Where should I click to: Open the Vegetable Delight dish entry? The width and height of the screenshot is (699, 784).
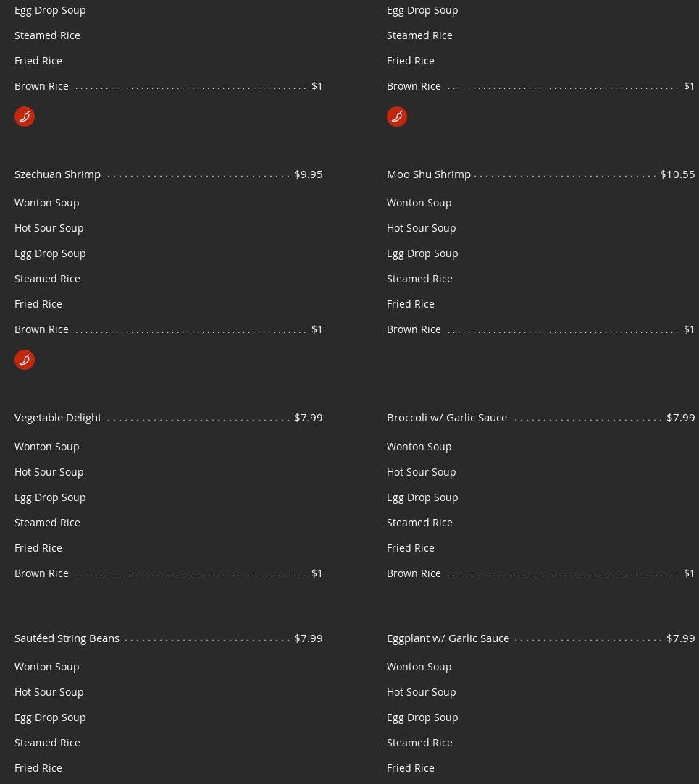[x=58, y=418]
